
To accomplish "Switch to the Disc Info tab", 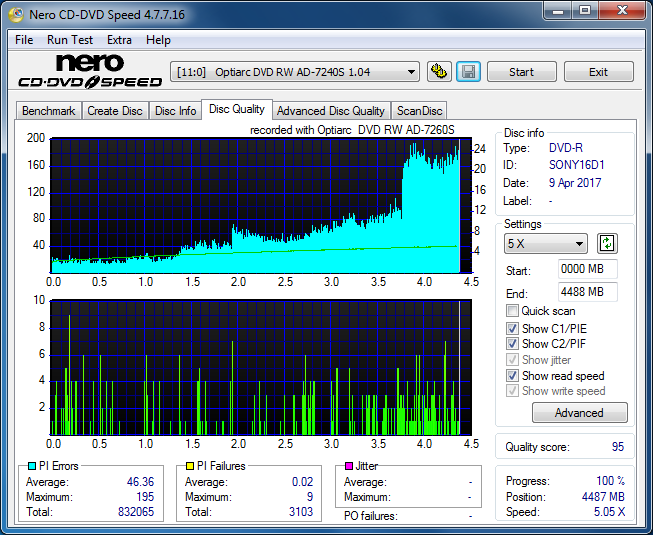I will [175, 111].
